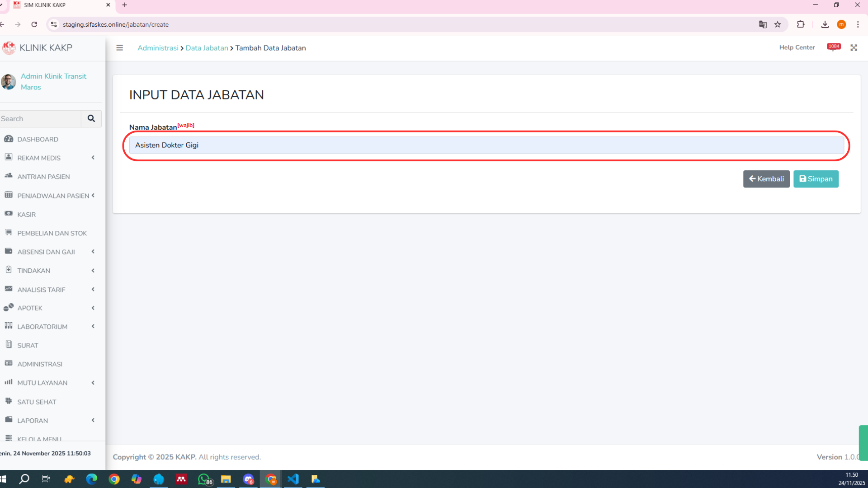The width and height of the screenshot is (868, 488).
Task: Toggle fullscreen with the expand icon
Action: coord(854,48)
